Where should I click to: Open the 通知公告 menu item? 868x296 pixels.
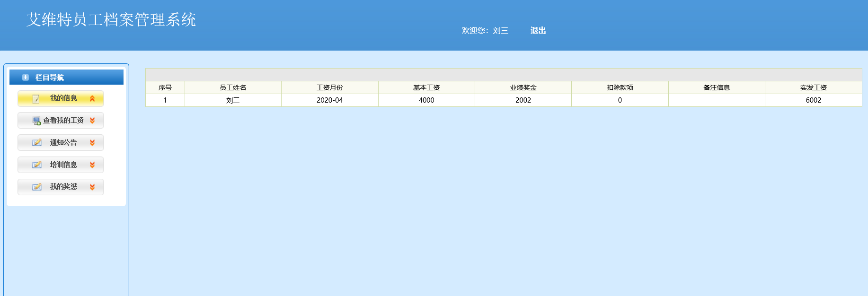[61, 143]
